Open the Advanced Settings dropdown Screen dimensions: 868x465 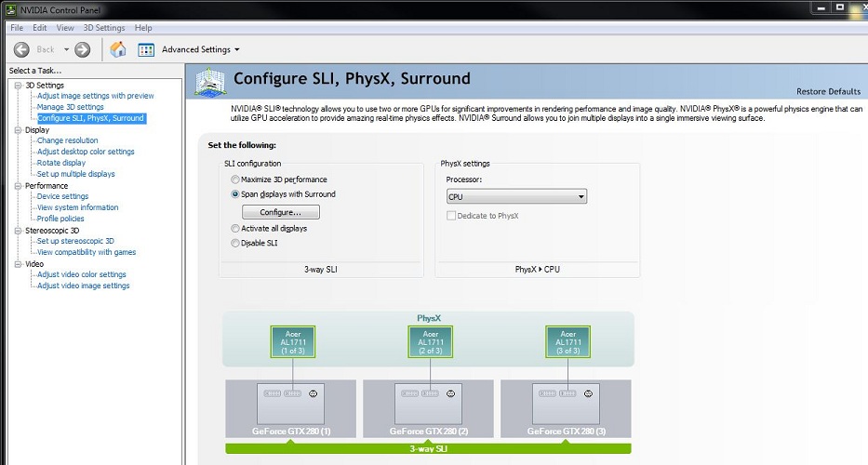pos(201,50)
